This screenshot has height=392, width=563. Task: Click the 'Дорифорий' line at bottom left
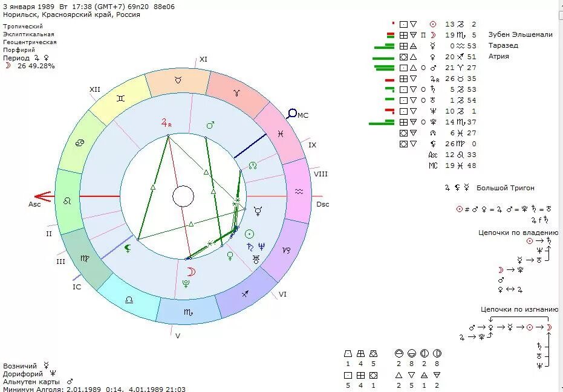click(x=30, y=374)
